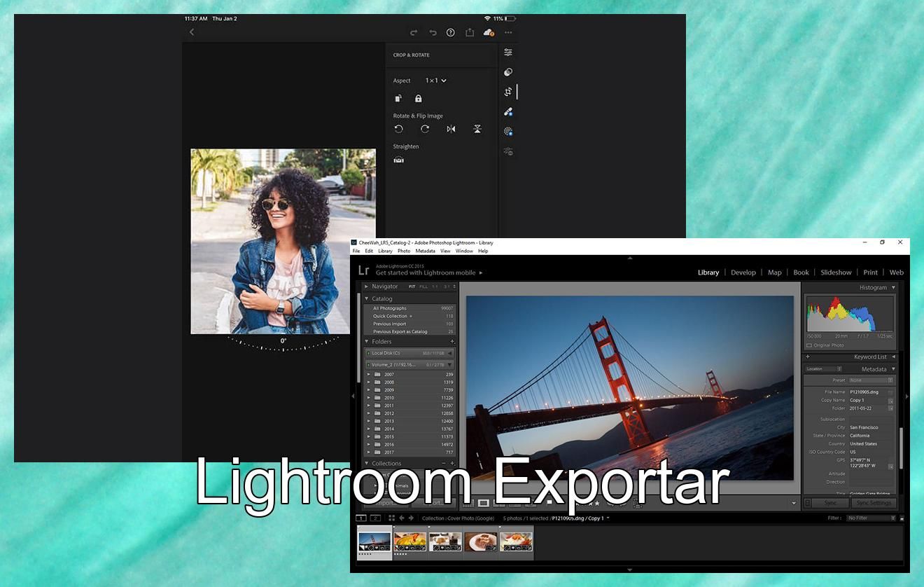Open the Presets overlapping circles icon

(508, 72)
